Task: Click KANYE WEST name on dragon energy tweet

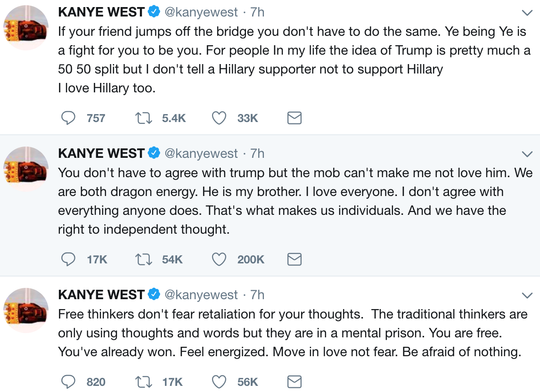Action: point(101,154)
